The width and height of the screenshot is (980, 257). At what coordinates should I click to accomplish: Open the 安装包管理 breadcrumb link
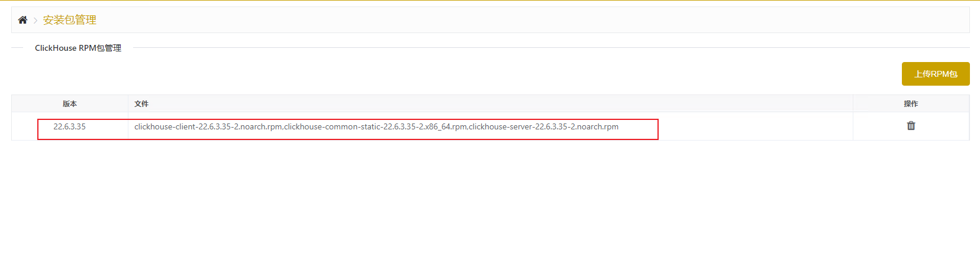[70, 20]
